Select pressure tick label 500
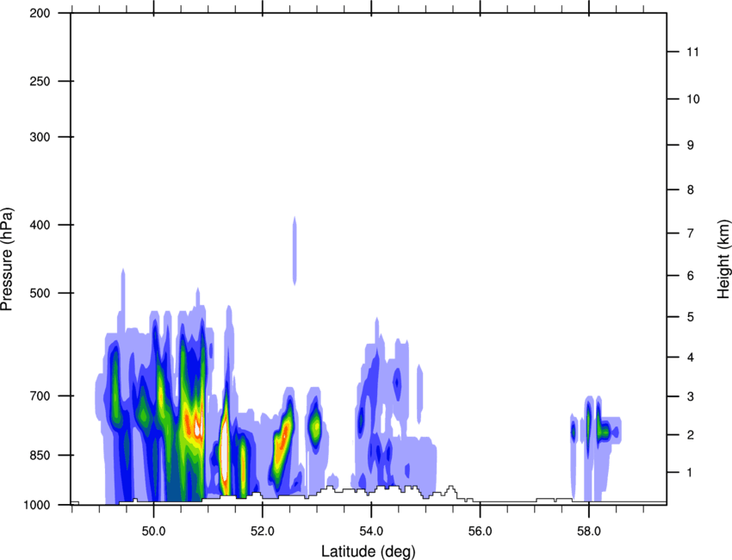 (40, 293)
